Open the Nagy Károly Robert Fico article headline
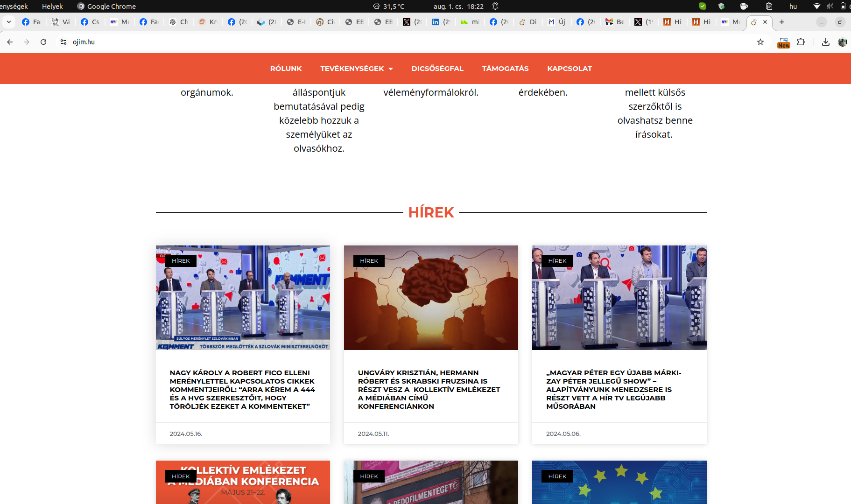 pos(242,389)
